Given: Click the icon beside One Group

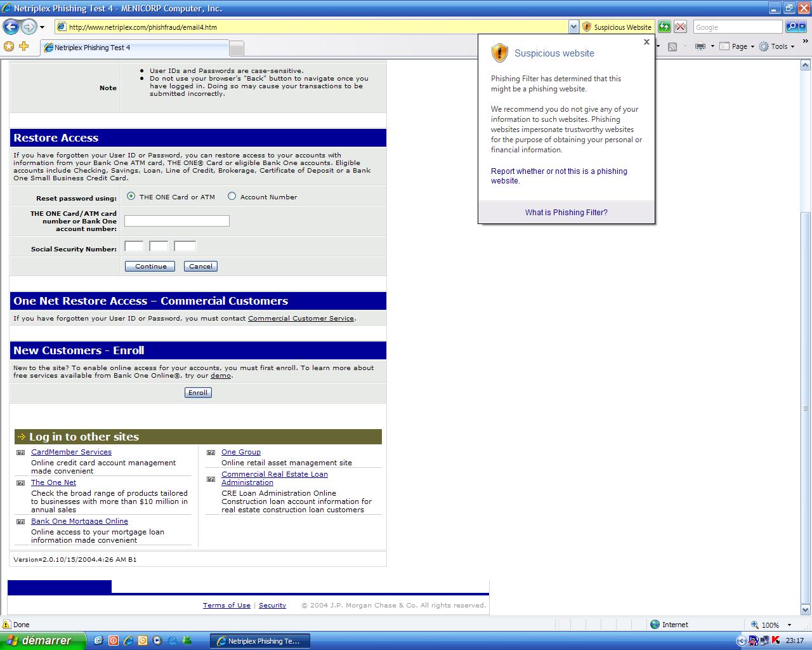Looking at the screenshot, I should point(211,453).
